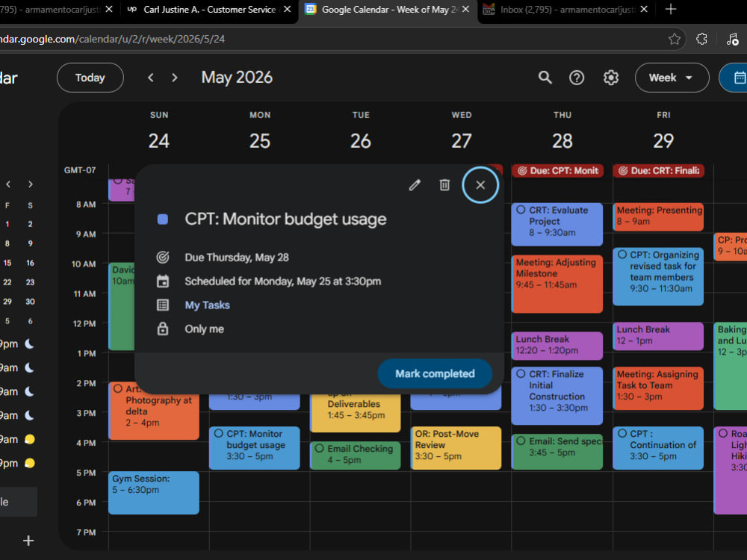Open the browser extensions puzzle icon

pyautogui.click(x=701, y=39)
